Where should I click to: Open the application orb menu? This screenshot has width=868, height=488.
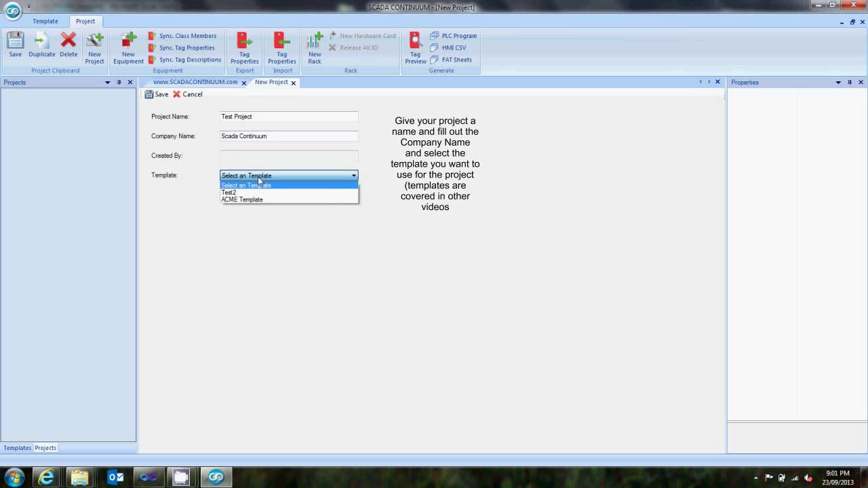13,11
